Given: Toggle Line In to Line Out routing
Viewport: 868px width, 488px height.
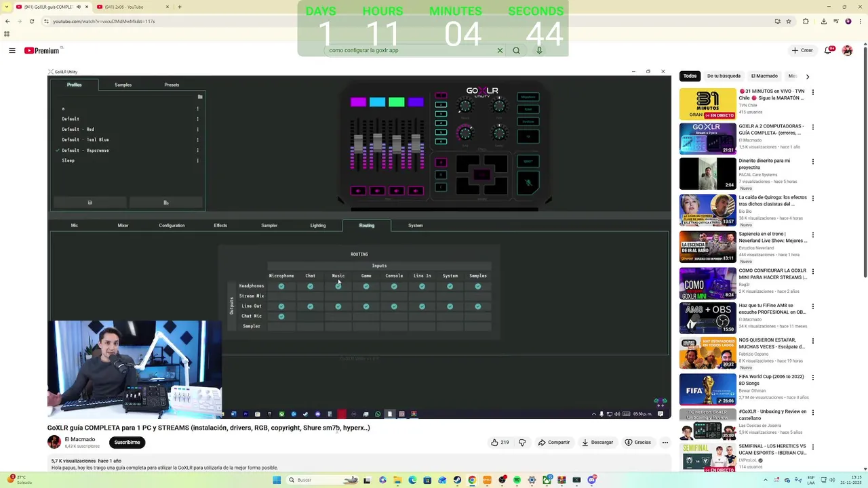Looking at the screenshot, I should click(422, 306).
